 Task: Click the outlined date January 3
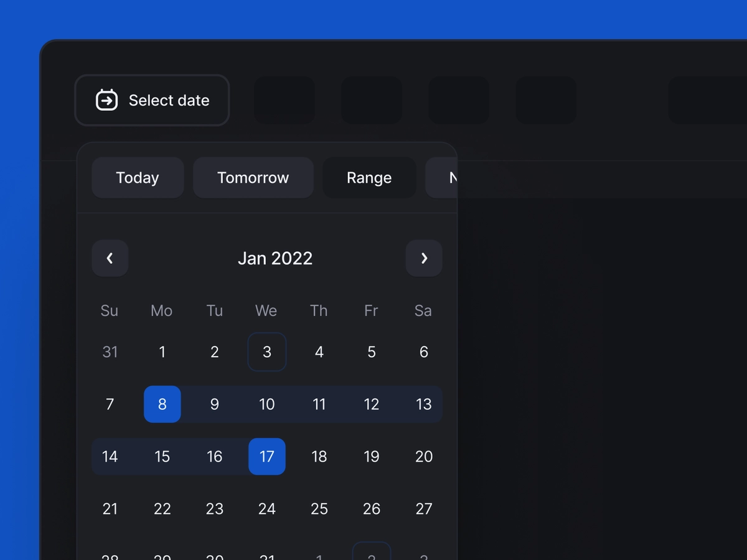click(x=266, y=352)
